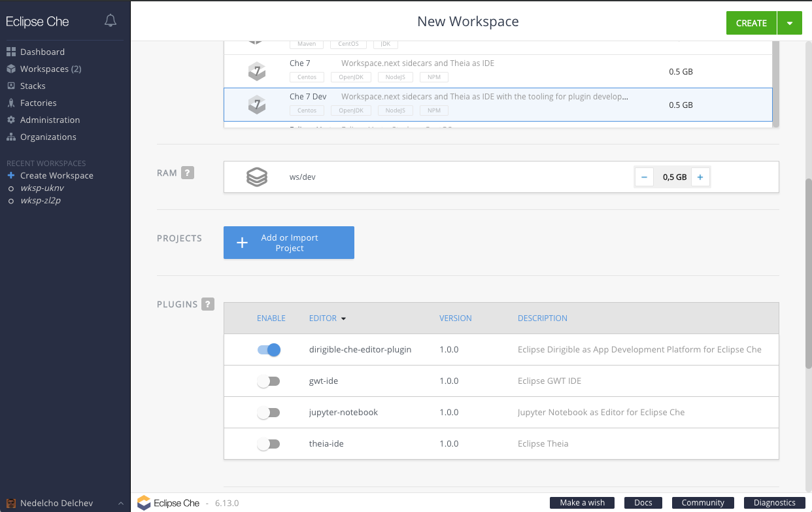Click the Che 7 stack icon
The height and width of the screenshot is (512, 812).
(x=257, y=71)
